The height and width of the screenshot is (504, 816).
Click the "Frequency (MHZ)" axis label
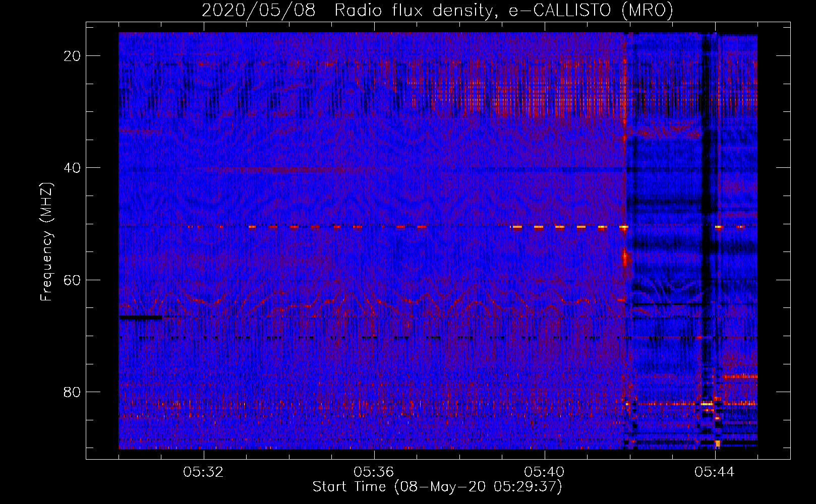pos(46,242)
